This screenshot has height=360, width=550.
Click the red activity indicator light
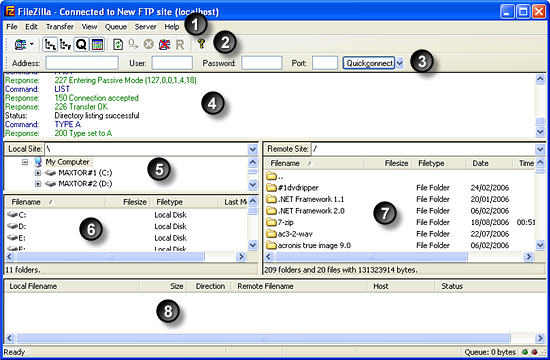point(534,352)
